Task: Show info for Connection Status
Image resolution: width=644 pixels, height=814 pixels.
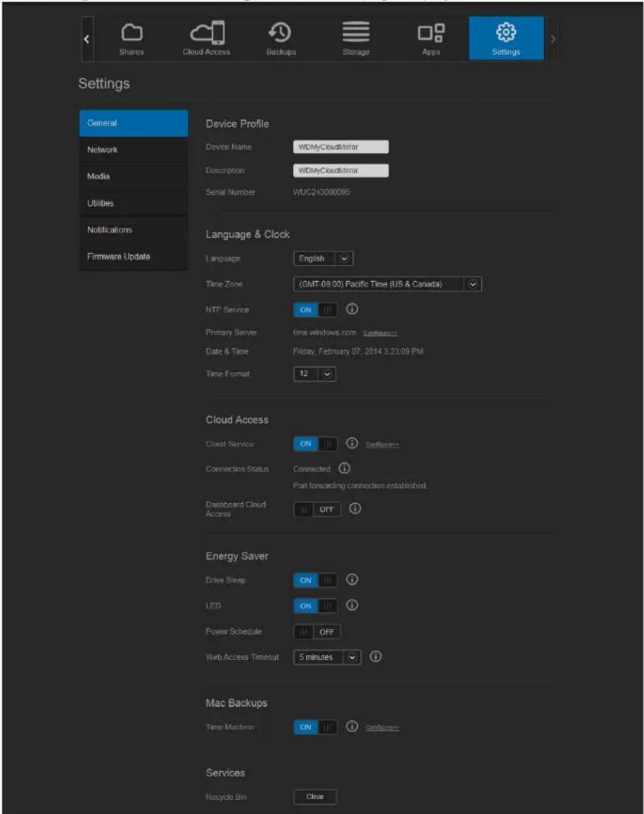Action: tap(344, 468)
